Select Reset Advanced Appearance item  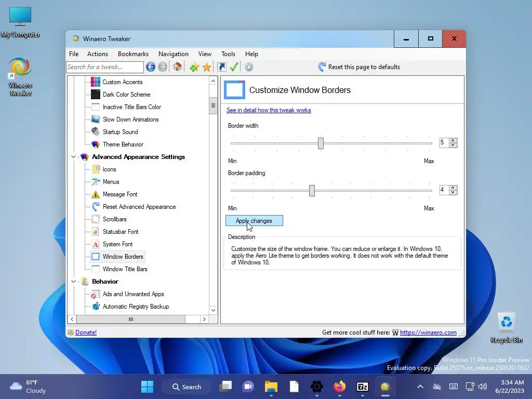139,207
